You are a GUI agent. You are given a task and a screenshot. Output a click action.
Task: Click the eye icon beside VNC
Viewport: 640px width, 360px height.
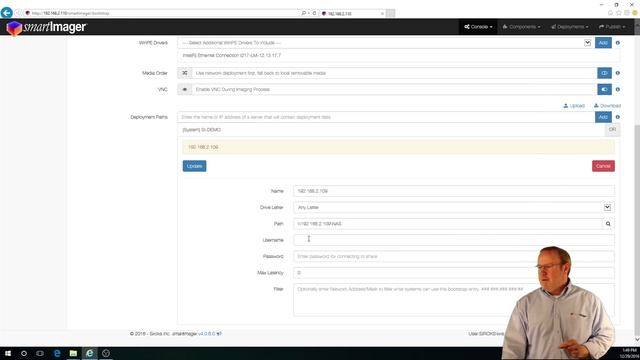(184, 89)
